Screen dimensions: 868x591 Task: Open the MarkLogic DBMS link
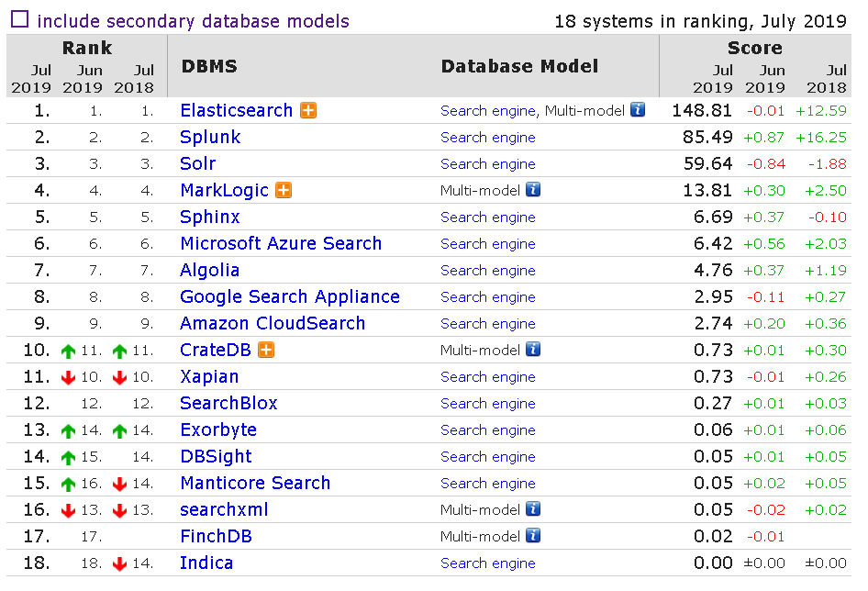[x=224, y=191]
